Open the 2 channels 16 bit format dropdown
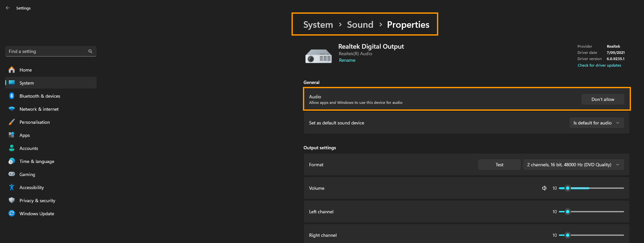The height and width of the screenshot is (243, 644). (x=574, y=165)
